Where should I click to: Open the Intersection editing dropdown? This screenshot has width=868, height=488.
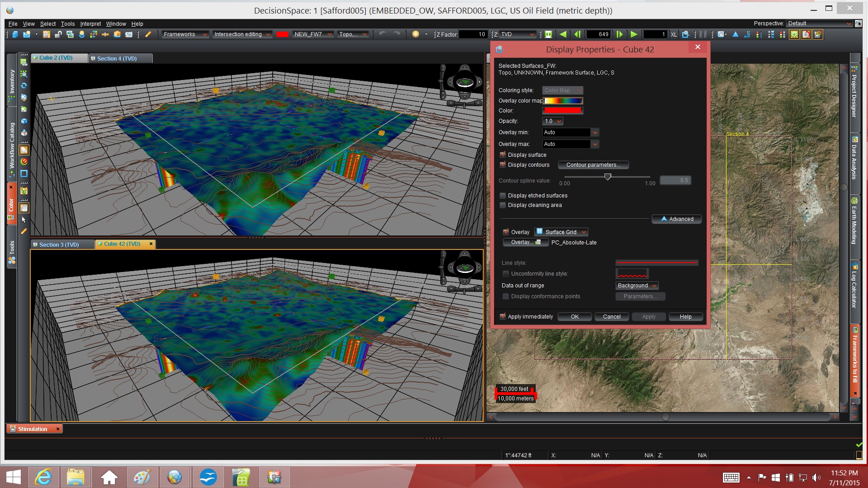(x=242, y=34)
